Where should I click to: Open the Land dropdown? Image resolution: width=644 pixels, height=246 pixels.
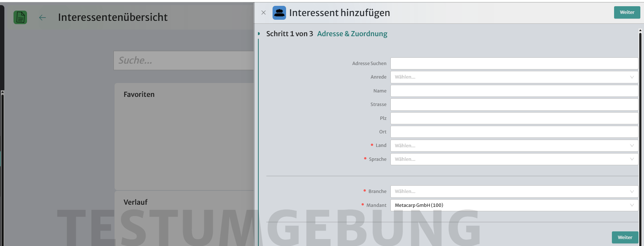(514, 145)
